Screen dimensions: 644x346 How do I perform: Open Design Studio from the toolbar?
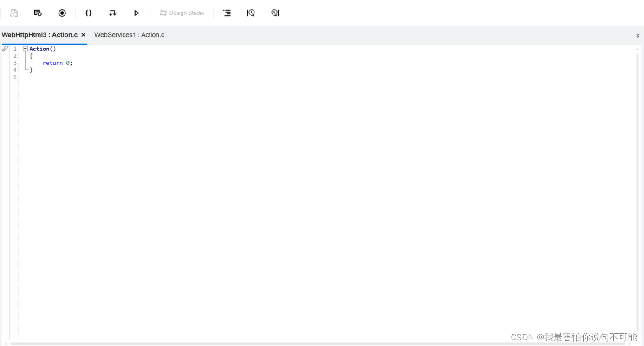tap(182, 13)
